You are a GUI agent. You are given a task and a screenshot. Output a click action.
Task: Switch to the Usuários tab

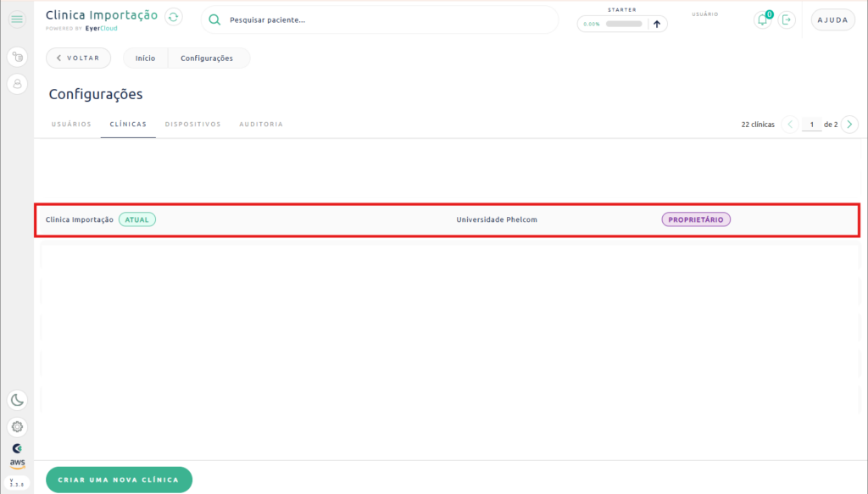[71, 125]
